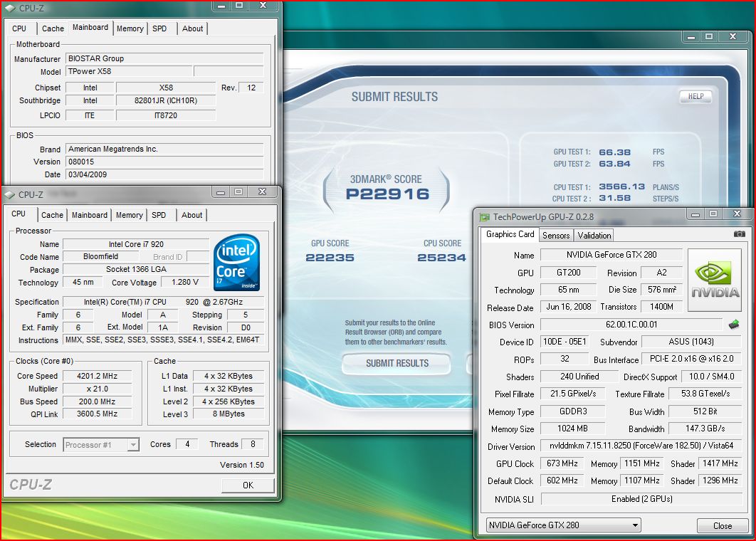Minimize the 3DMark Vantage window
This screenshot has width=756, height=541.
(x=691, y=36)
